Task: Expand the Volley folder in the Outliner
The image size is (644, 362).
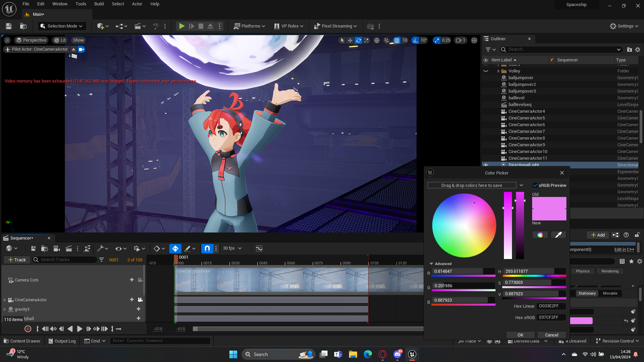Action: pyautogui.click(x=498, y=71)
